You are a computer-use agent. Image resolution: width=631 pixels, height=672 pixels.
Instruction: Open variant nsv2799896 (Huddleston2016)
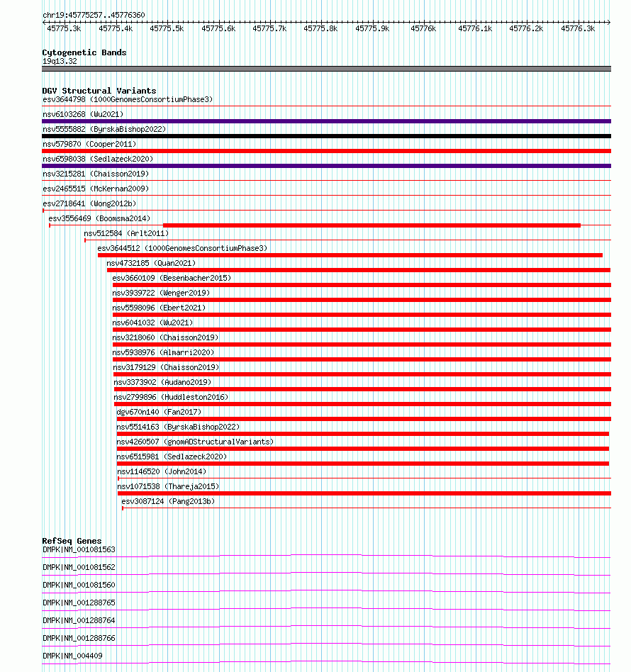[x=171, y=397]
